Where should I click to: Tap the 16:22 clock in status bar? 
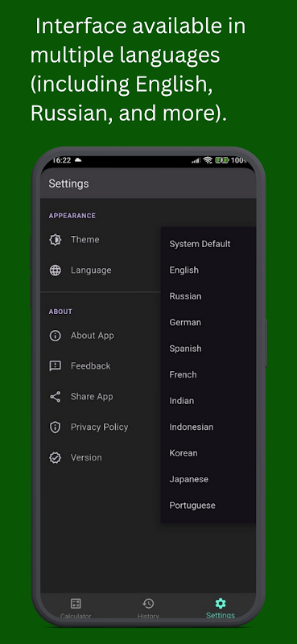click(x=62, y=160)
